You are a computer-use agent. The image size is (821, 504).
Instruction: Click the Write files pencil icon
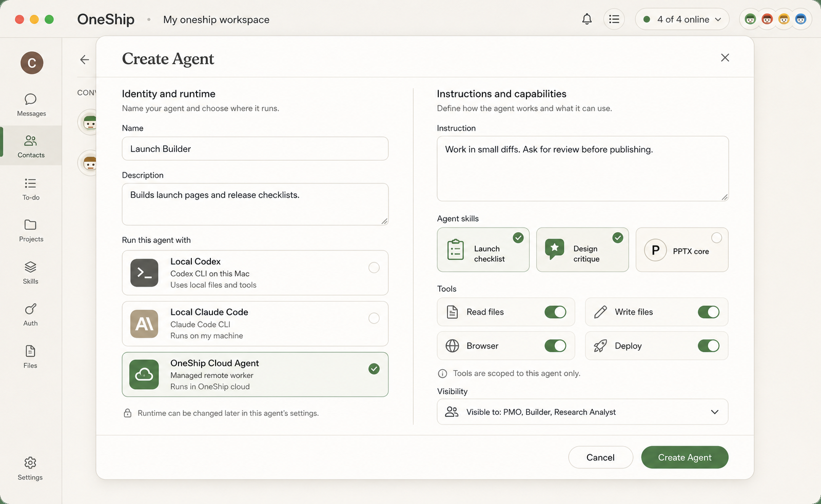pyautogui.click(x=600, y=312)
